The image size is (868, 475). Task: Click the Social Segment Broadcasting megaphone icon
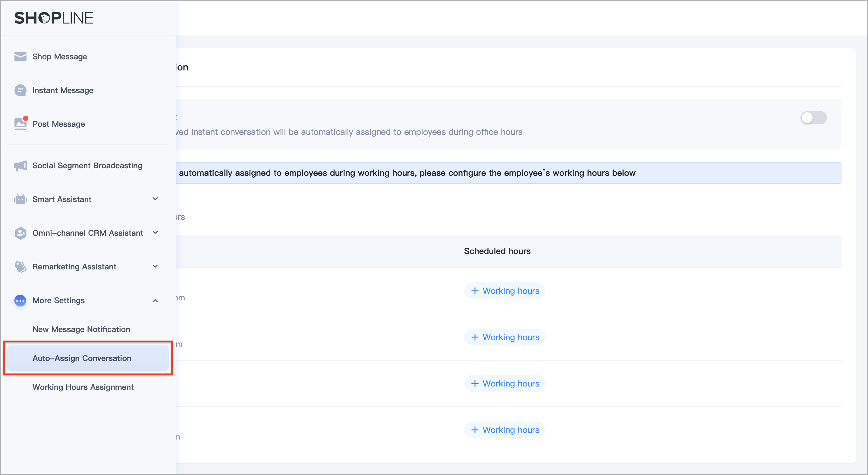click(x=20, y=166)
